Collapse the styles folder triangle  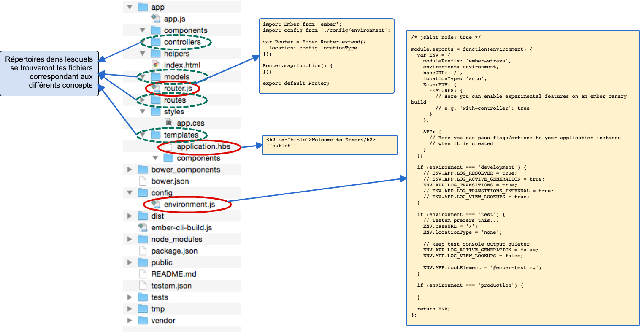[x=142, y=112]
